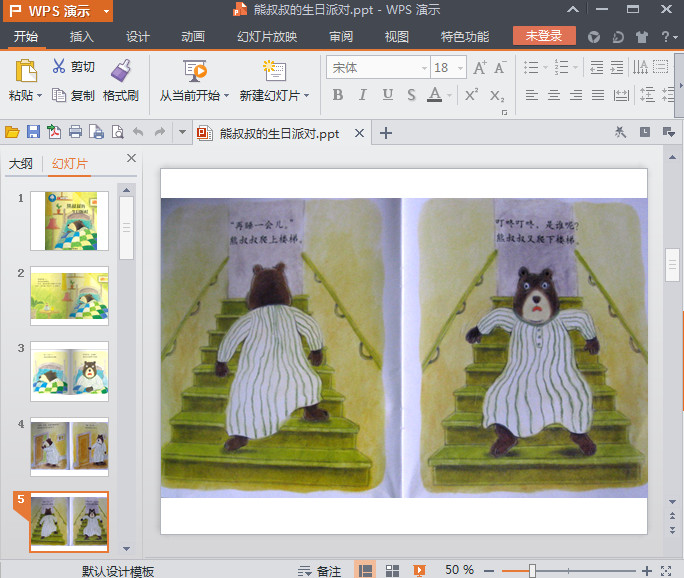Click the Notes (备注) button in status bar
The width and height of the screenshot is (684, 578).
[x=320, y=570]
